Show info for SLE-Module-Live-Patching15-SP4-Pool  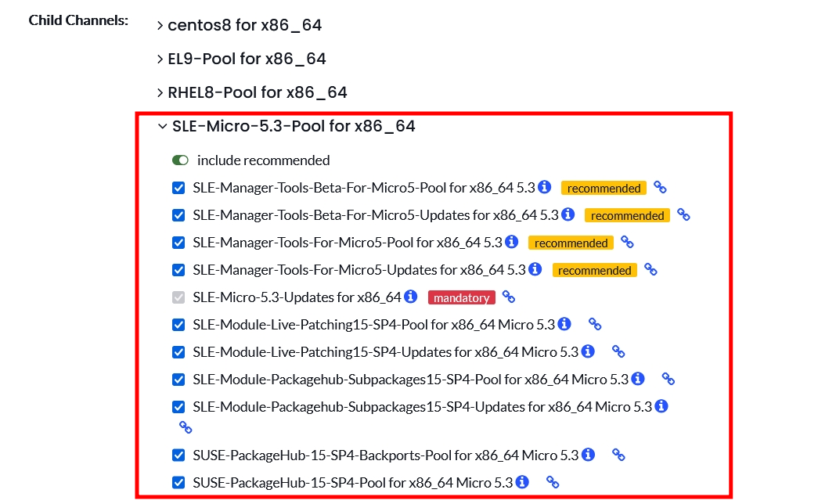pos(564,324)
